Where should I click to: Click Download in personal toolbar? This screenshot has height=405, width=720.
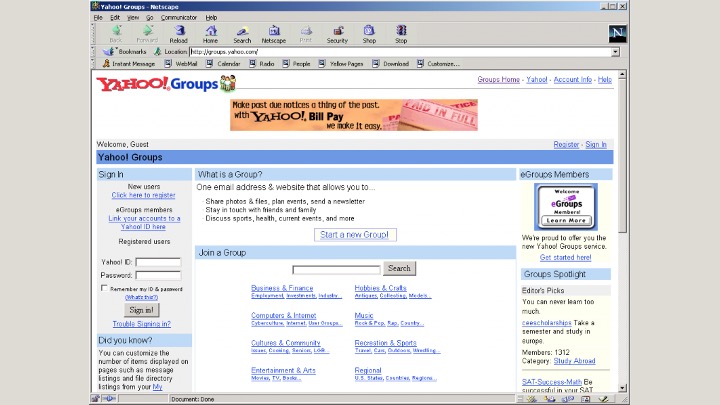pos(391,64)
